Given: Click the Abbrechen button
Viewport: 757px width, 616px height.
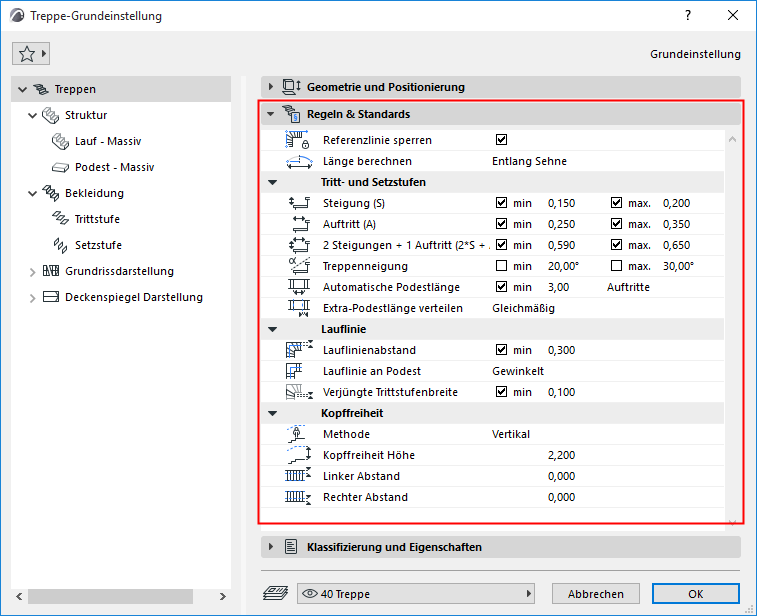Looking at the screenshot, I should pos(596,594).
